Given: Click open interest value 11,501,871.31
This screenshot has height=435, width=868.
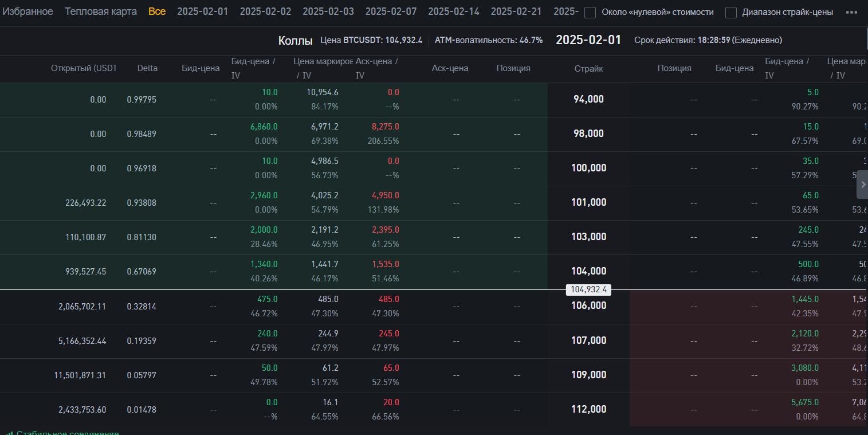Looking at the screenshot, I should pos(80,375).
